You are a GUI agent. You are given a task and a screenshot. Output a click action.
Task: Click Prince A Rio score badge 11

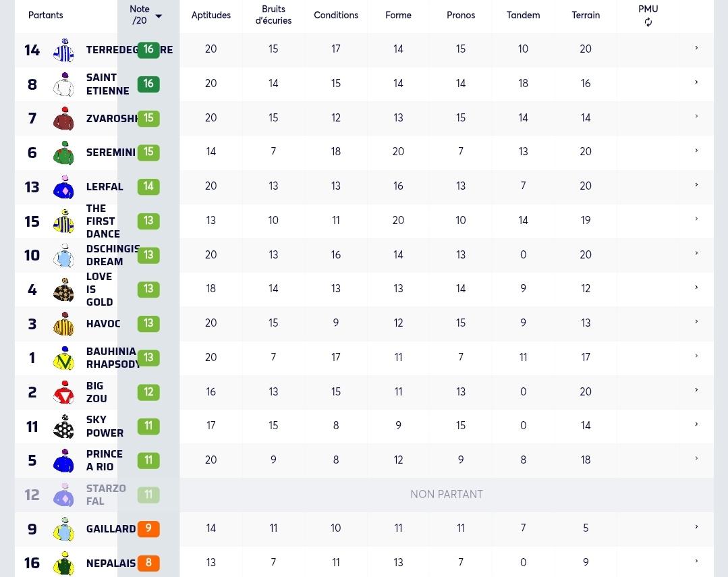coord(148,460)
